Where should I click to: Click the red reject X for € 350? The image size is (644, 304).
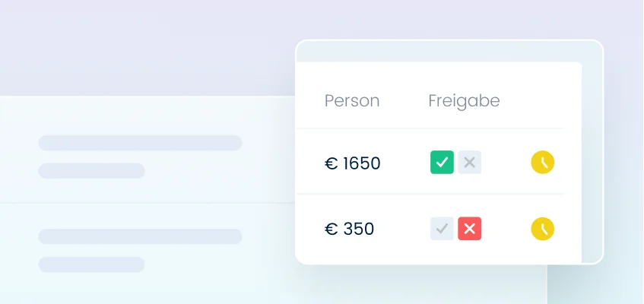click(470, 229)
